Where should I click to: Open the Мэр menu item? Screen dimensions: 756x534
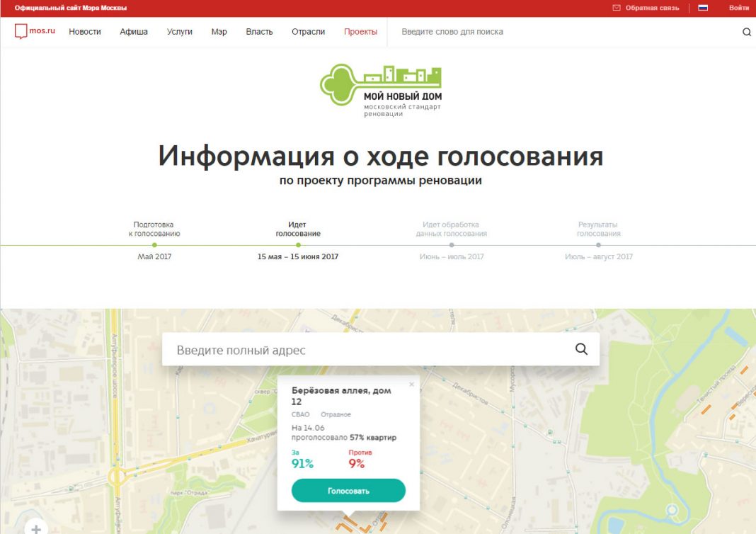[219, 32]
